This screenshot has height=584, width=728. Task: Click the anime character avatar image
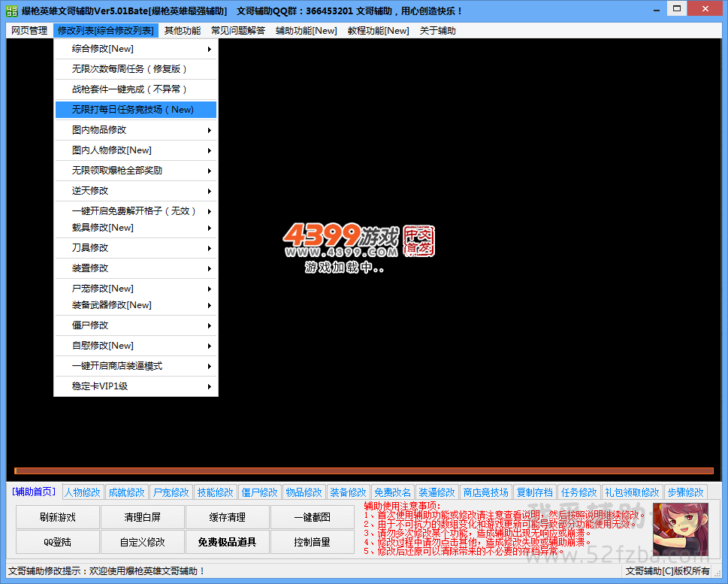click(x=681, y=529)
